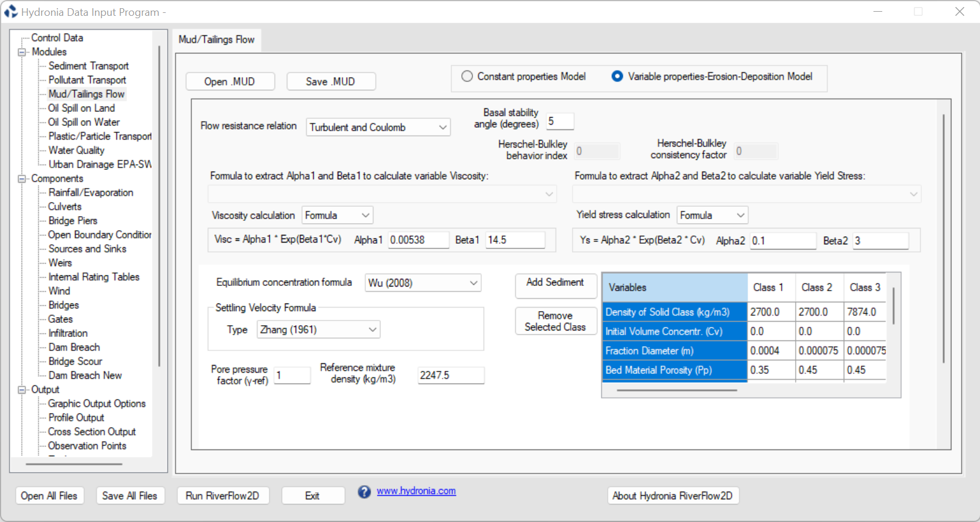Screen dimensions: 980x522
Task: Click Basal stability angle input field
Action: click(560, 121)
